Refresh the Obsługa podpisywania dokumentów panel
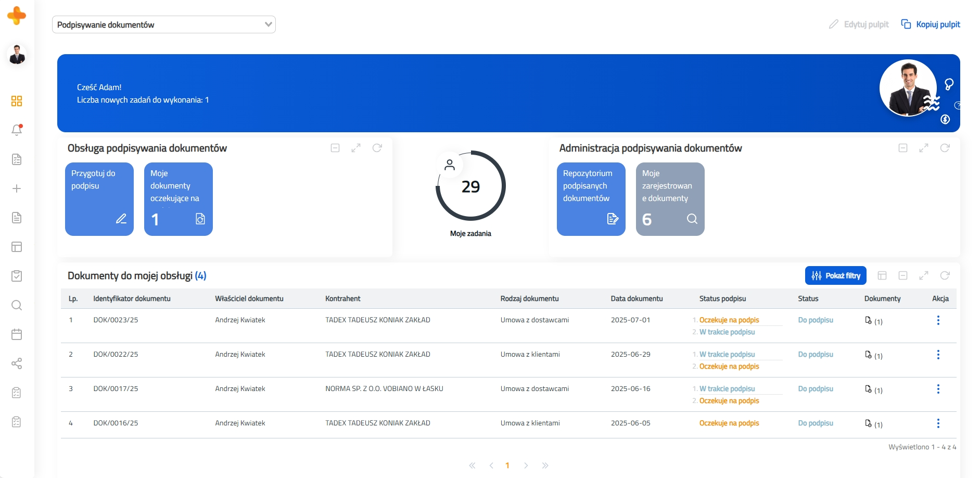 pos(377,148)
